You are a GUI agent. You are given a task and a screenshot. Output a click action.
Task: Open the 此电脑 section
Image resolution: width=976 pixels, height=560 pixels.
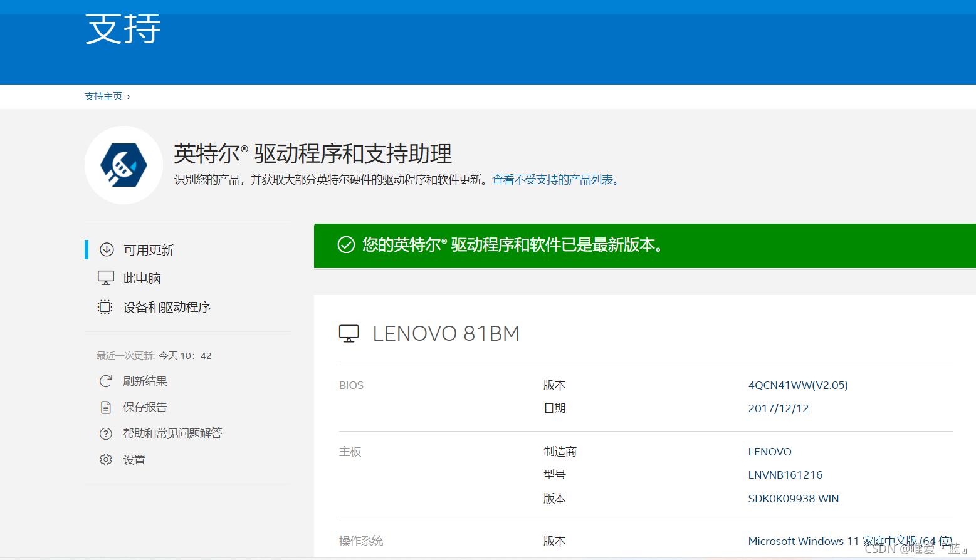coord(142,278)
